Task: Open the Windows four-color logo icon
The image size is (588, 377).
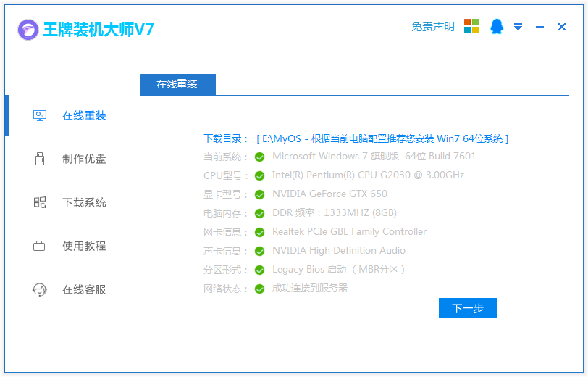Action: pos(471,26)
